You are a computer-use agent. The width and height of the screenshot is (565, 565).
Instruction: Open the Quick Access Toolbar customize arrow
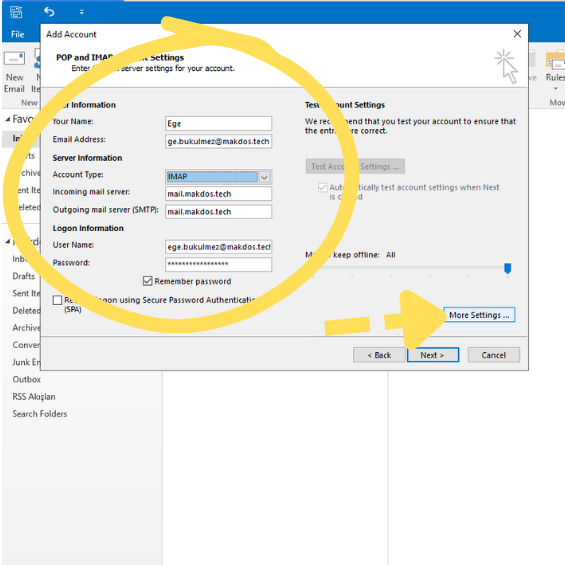coord(82,12)
